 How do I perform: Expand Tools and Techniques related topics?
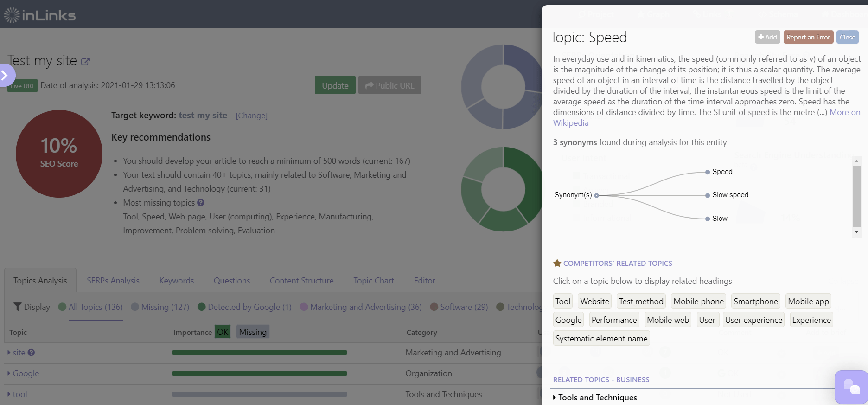click(x=595, y=398)
